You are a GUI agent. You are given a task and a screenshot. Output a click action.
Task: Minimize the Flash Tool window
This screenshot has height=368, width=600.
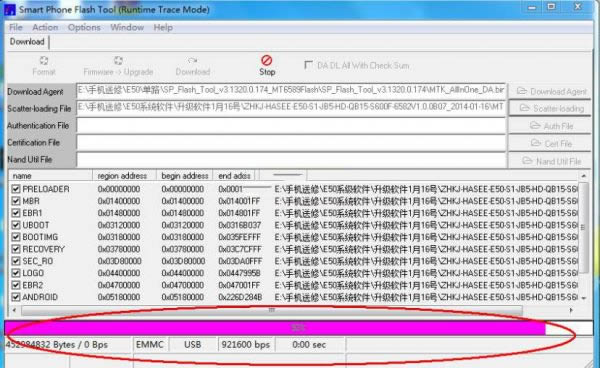[532, 7]
